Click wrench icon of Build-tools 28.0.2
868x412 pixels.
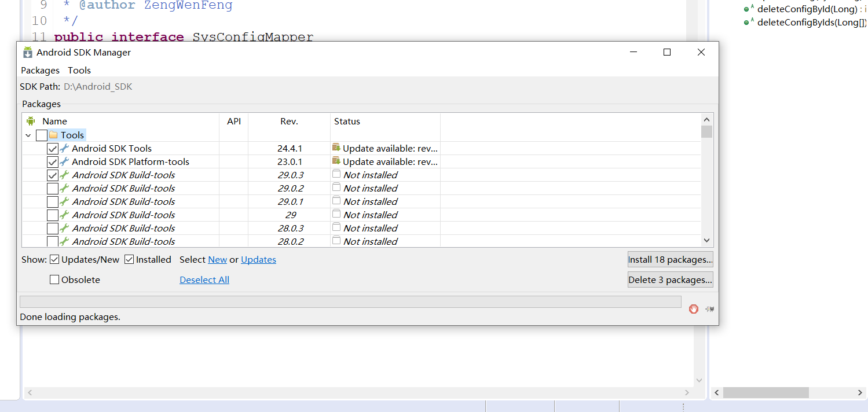click(64, 241)
